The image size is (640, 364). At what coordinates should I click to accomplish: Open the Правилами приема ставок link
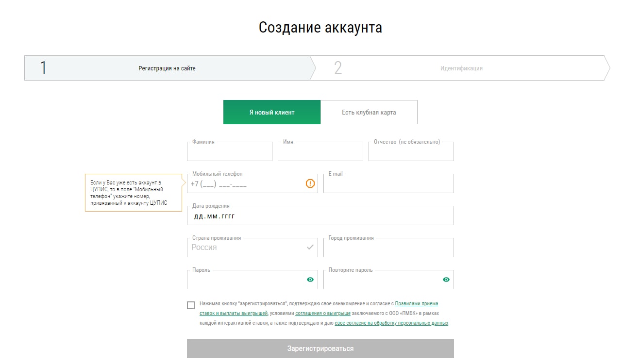pos(416,304)
